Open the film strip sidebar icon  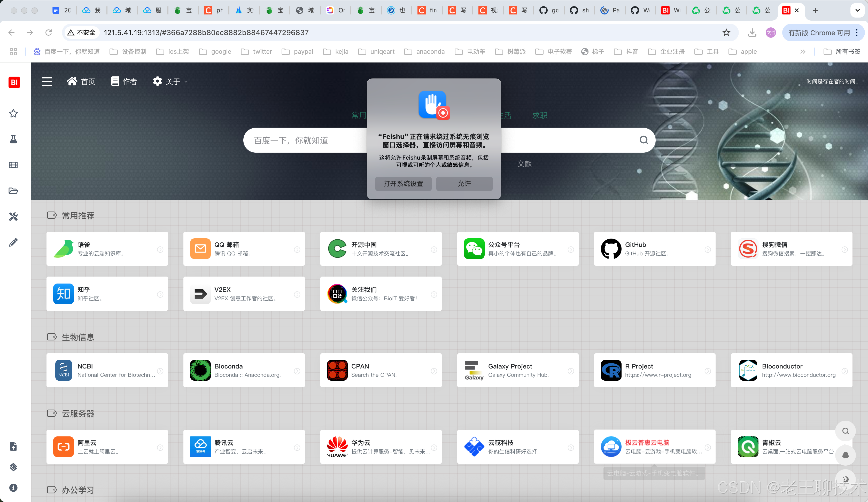point(13,165)
